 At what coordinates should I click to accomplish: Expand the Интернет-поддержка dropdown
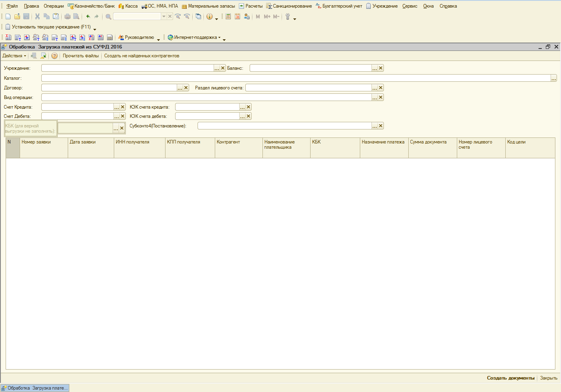tap(219, 37)
